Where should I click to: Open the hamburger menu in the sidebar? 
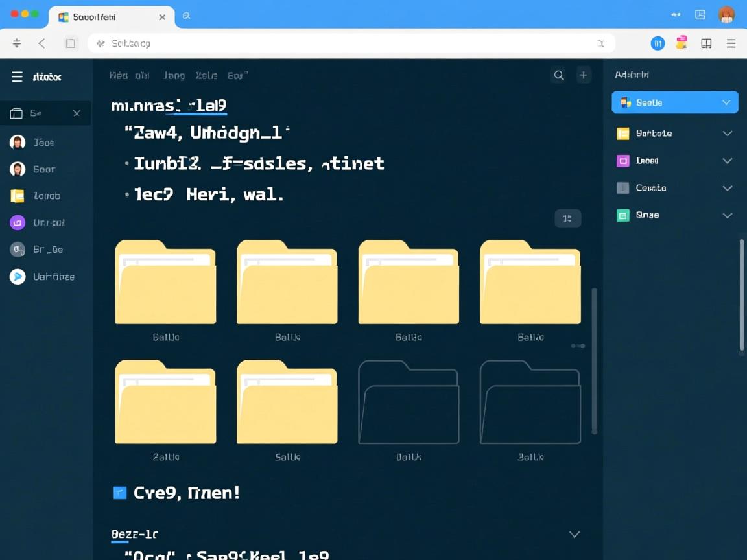coord(17,76)
